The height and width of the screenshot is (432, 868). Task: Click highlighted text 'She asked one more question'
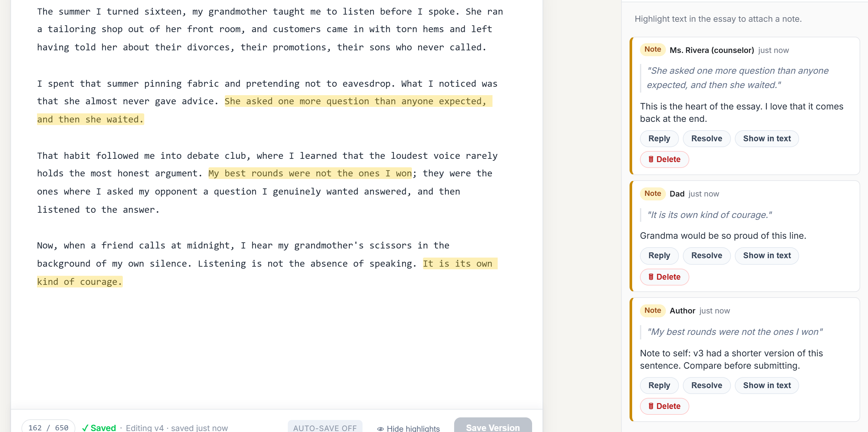[297, 101]
